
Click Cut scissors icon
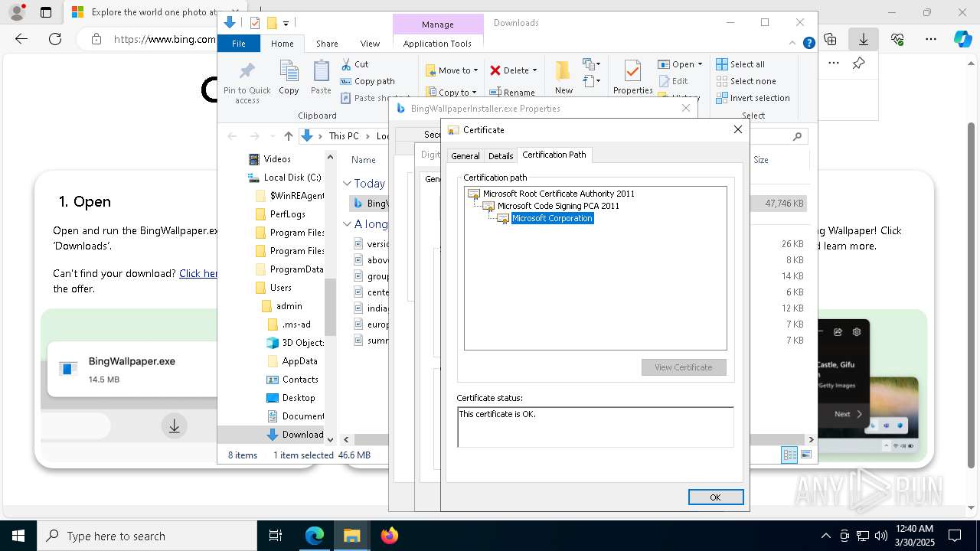[346, 64]
